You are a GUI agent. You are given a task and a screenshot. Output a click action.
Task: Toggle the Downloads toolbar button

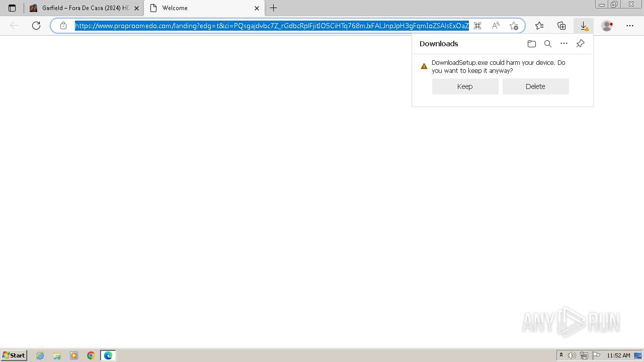point(584,26)
